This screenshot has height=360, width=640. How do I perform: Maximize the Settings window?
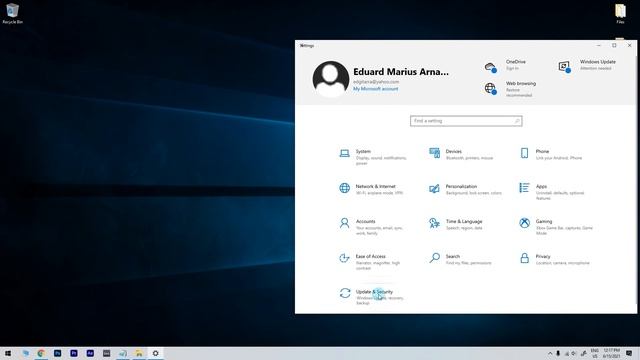[x=614, y=45]
